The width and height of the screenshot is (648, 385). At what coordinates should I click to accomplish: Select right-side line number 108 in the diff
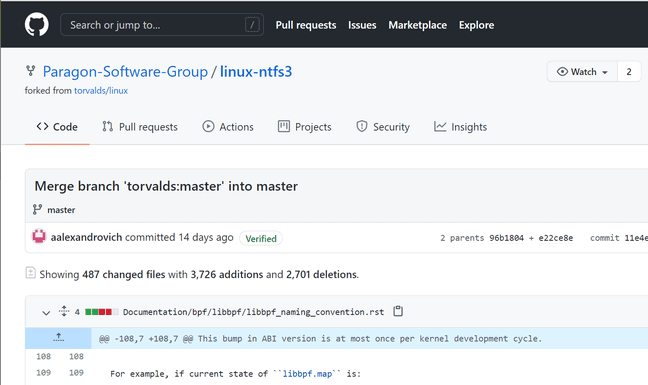tap(76, 356)
